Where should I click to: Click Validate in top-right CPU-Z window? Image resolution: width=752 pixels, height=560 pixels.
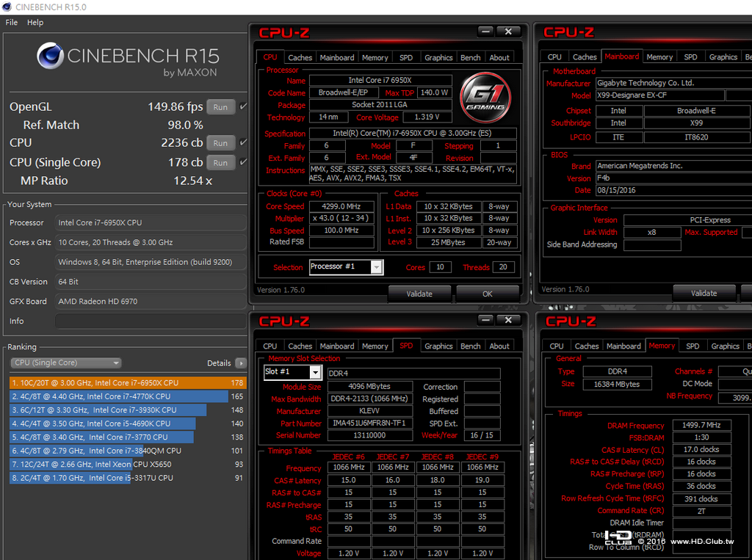[x=704, y=294]
